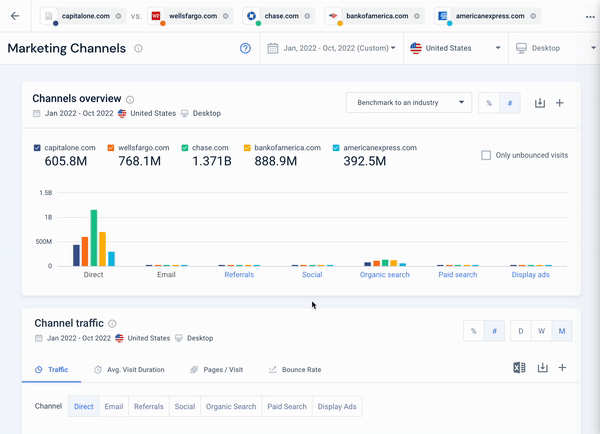
Task: Select the Avg. Visit Duration tab
Action: click(x=129, y=370)
